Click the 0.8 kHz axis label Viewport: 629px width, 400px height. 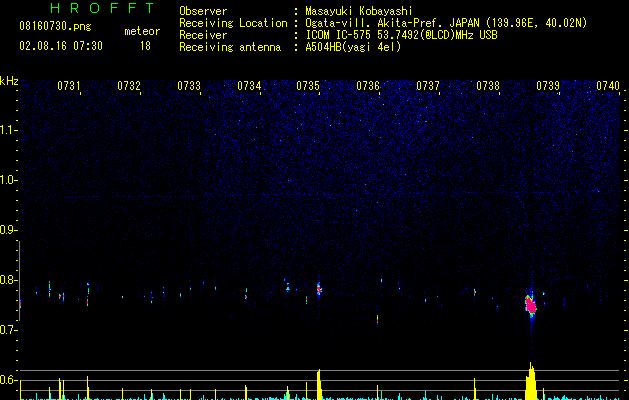(x=7, y=280)
